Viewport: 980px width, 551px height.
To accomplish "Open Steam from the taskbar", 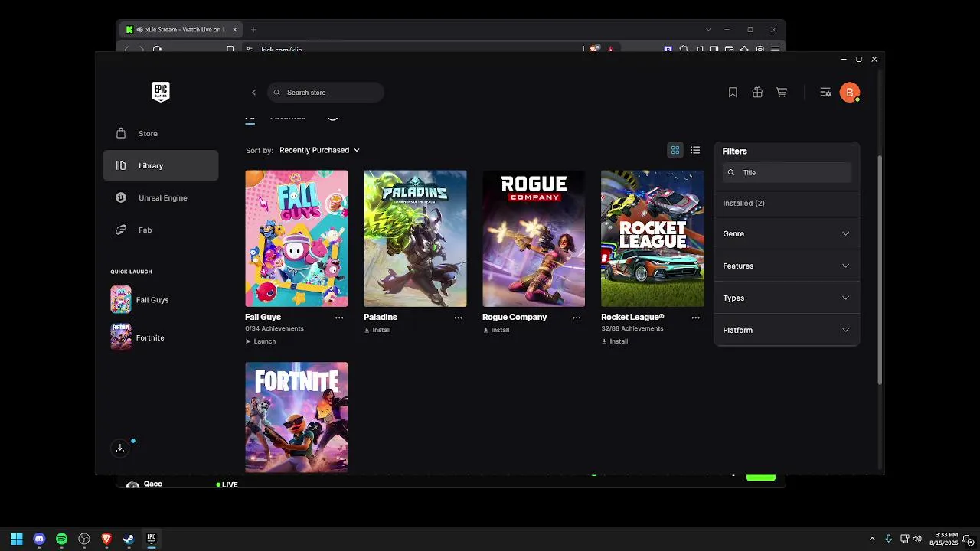I will pos(129,539).
